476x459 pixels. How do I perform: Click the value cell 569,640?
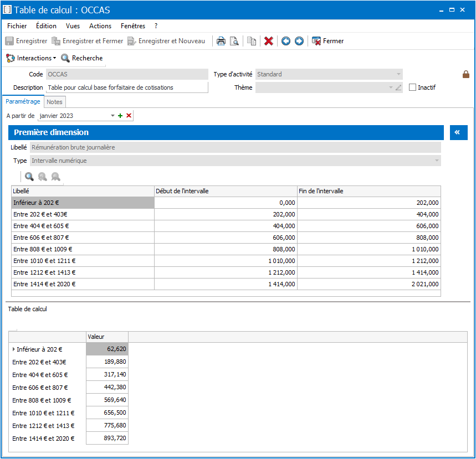click(107, 400)
